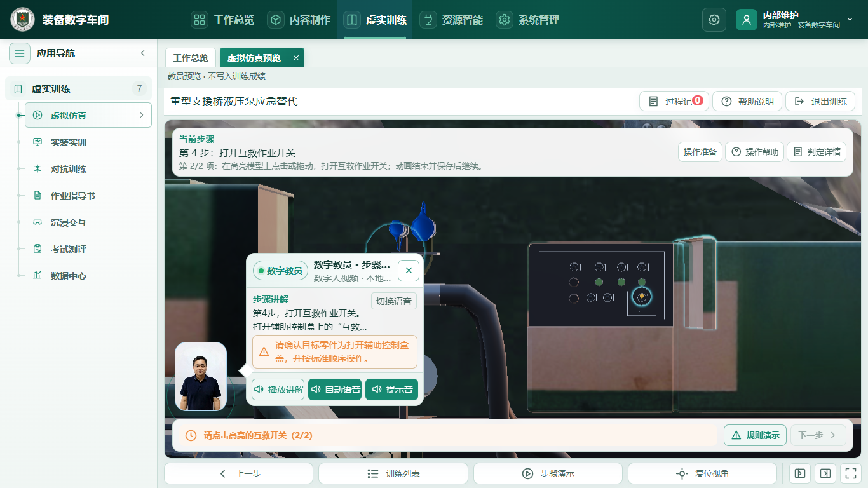Viewport: 868px width, 488px height.
Task: Click the fullscreen icon at bottom right
Action: 850,473
